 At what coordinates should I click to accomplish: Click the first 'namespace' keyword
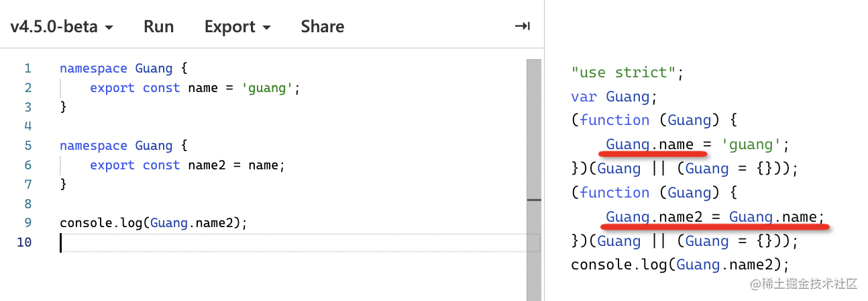click(93, 69)
